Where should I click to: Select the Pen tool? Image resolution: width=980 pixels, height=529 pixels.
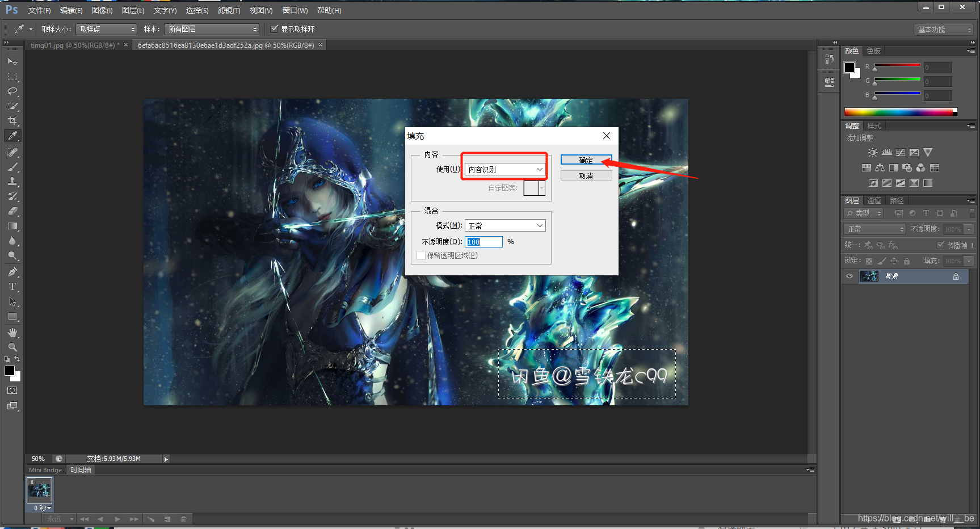point(12,272)
